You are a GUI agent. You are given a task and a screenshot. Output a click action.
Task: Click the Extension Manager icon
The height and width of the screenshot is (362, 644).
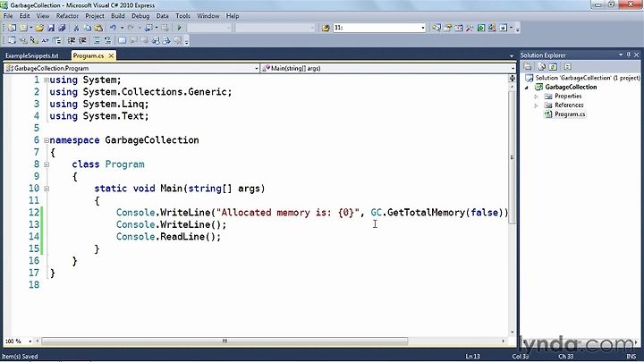pyautogui.click(x=492, y=28)
